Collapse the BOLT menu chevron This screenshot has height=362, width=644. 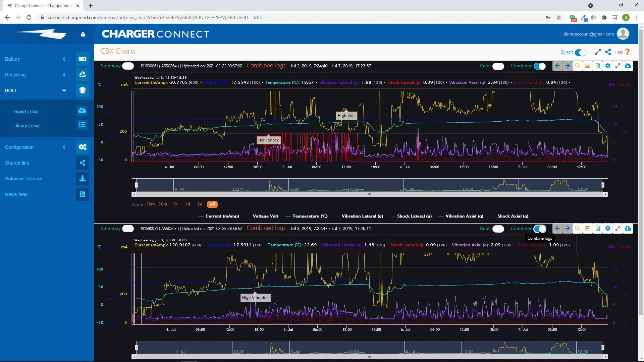click(64, 90)
